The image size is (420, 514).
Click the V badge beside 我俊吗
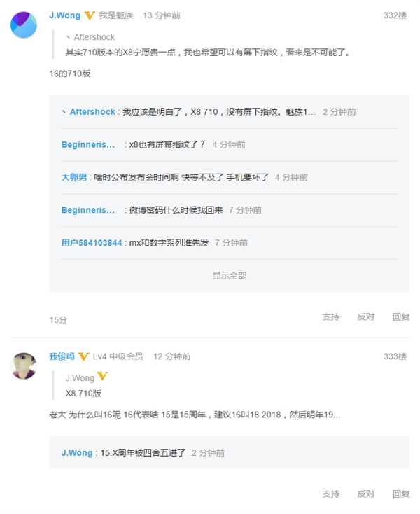(84, 356)
